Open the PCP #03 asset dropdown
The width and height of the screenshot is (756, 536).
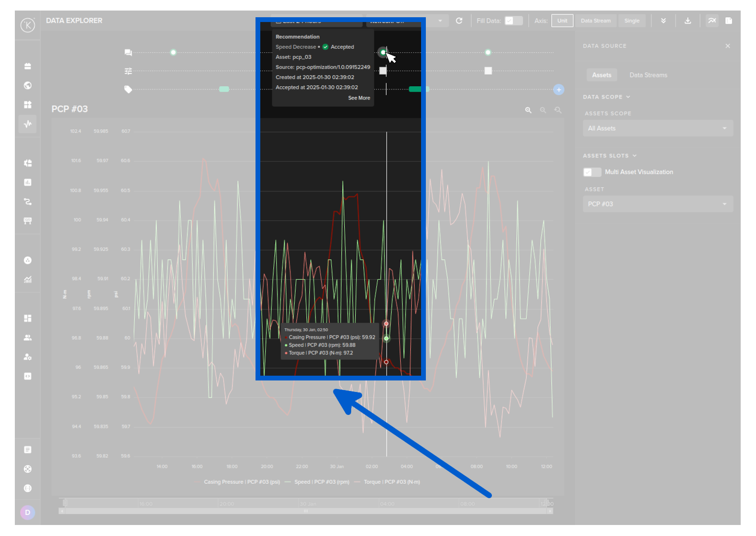tap(657, 204)
